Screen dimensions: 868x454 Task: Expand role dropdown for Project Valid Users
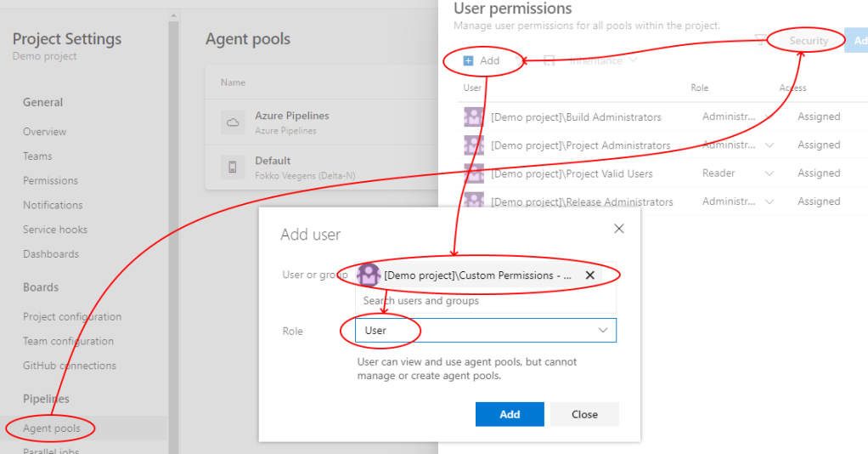[769, 173]
